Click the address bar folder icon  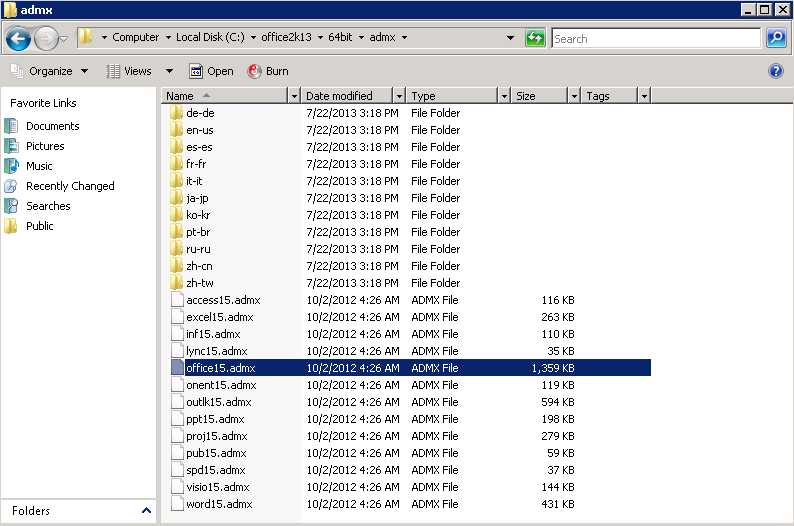point(86,37)
